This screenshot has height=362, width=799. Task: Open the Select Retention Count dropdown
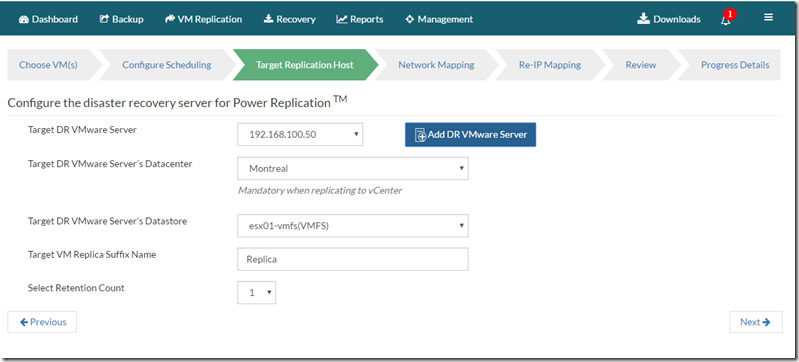(x=256, y=293)
